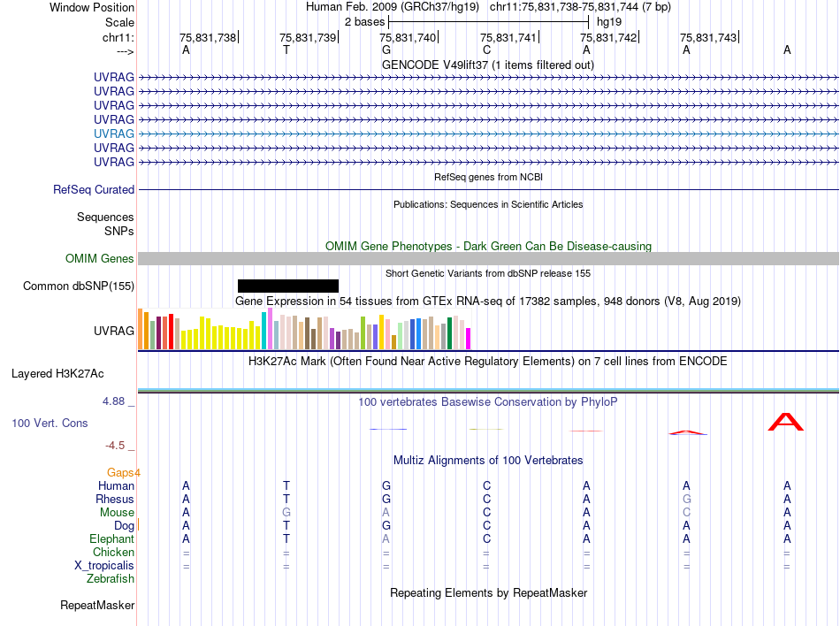Select the X_tropicalis alignment row label
This screenshot has height=626, width=840.
104,566
